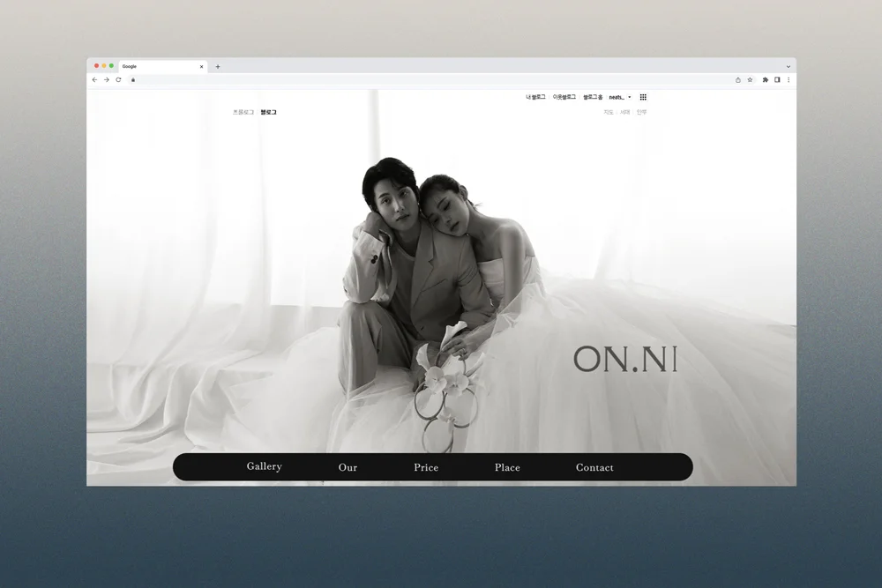This screenshot has height=588, width=882.
Task: Open the Chrome three-dot menu
Action: 789,79
